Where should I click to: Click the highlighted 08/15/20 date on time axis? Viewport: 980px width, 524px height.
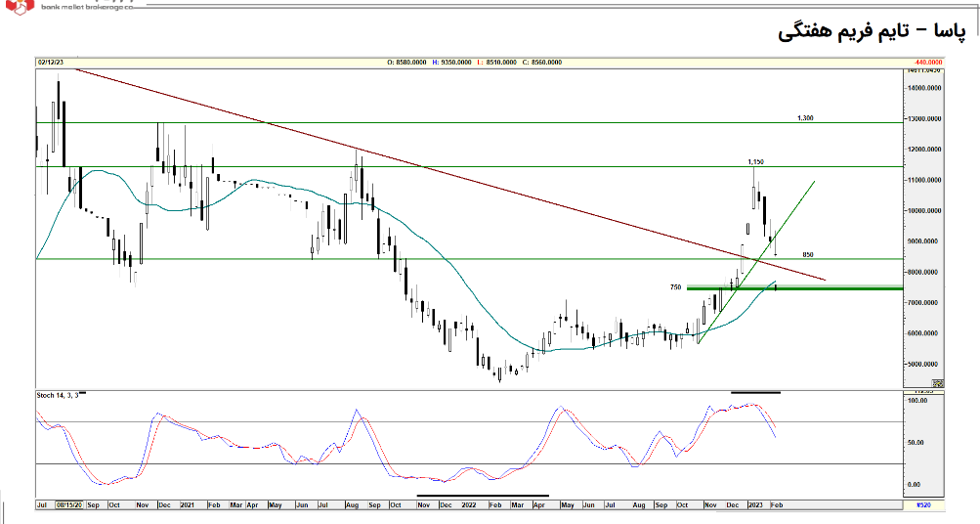70,503
